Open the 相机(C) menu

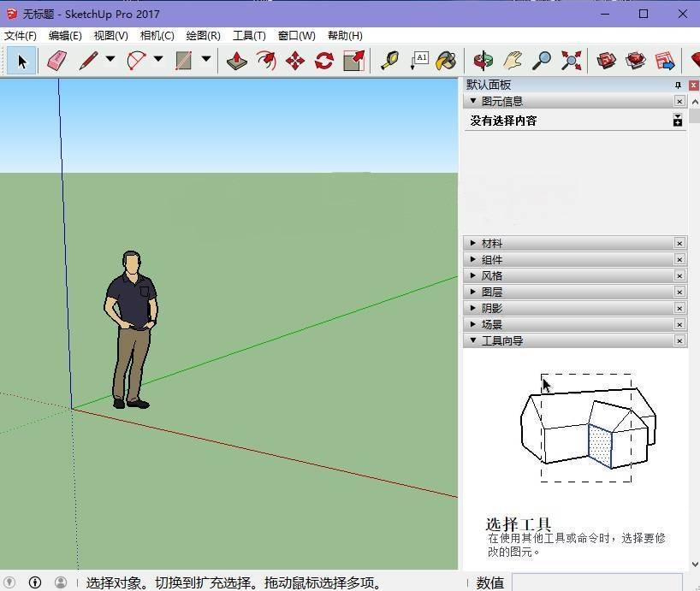pos(157,36)
